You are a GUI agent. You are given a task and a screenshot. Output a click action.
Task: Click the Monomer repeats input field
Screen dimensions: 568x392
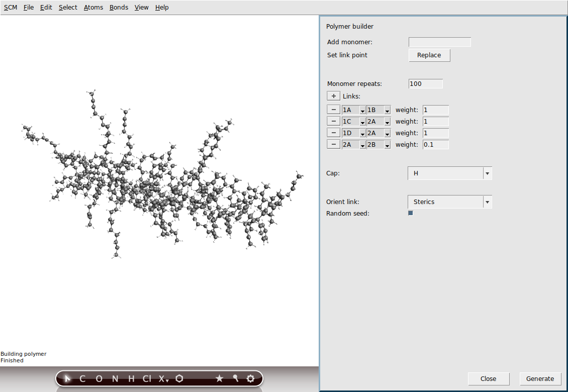[x=425, y=83]
